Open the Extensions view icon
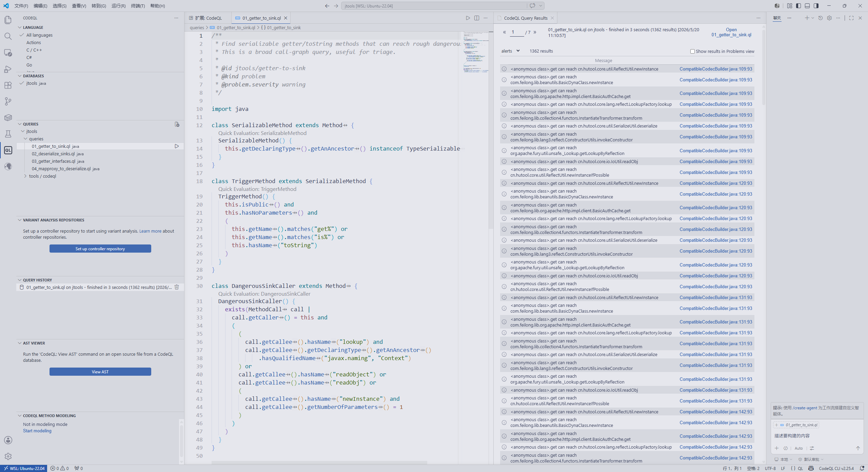Screen dimensions: 868x472 pos(8,85)
